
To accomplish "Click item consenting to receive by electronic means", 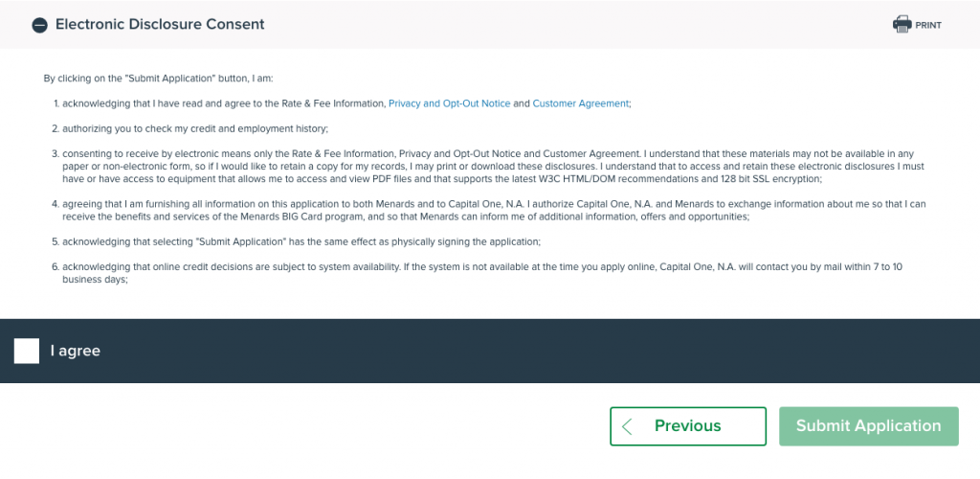I will [488, 167].
